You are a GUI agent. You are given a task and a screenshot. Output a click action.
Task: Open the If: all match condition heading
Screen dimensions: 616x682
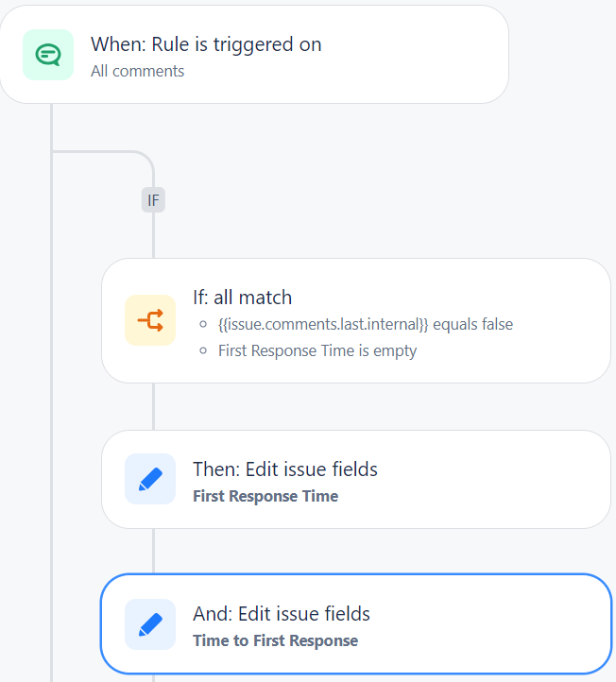242,298
